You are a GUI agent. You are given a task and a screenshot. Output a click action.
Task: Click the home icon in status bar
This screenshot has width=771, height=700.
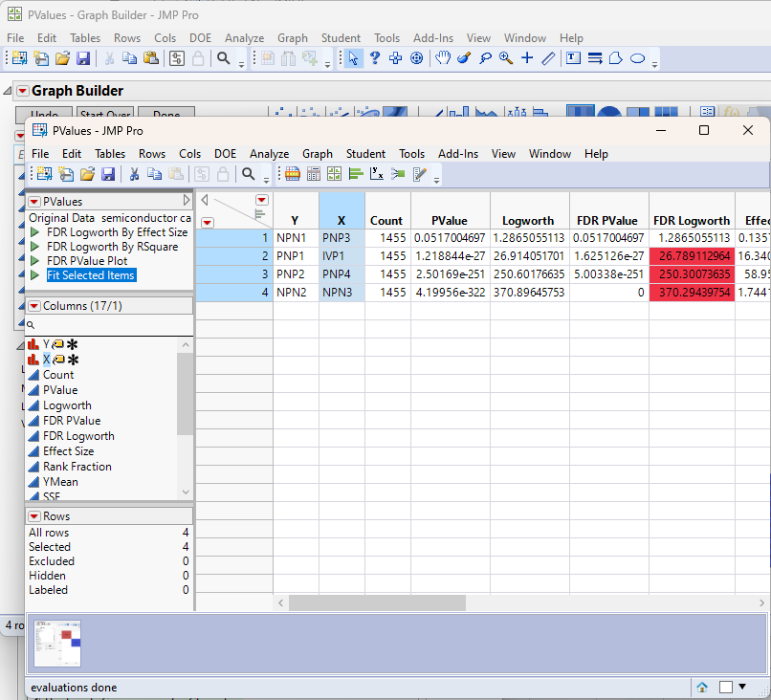tap(702, 687)
